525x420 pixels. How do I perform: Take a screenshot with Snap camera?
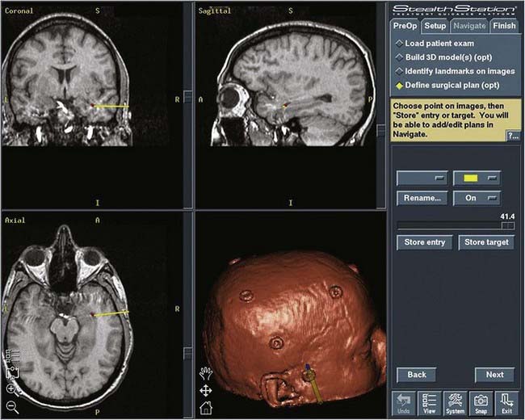(x=481, y=401)
